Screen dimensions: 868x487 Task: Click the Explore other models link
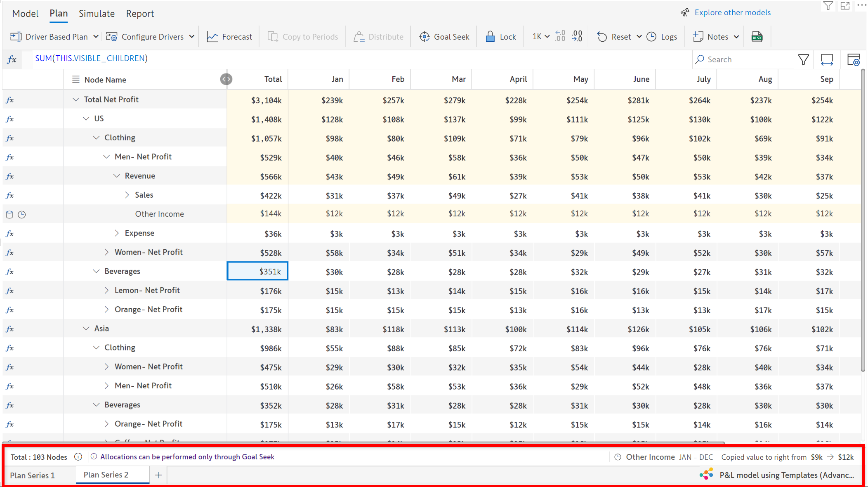[x=732, y=12]
